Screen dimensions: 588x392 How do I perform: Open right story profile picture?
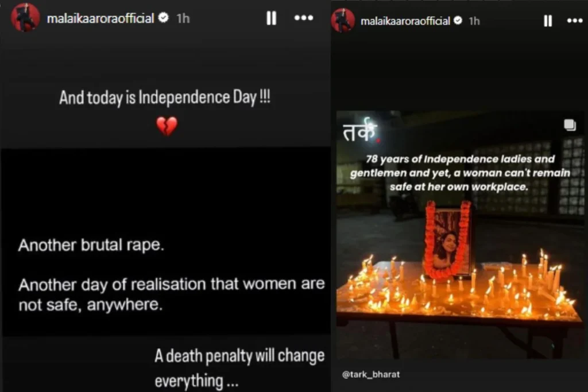343,20
